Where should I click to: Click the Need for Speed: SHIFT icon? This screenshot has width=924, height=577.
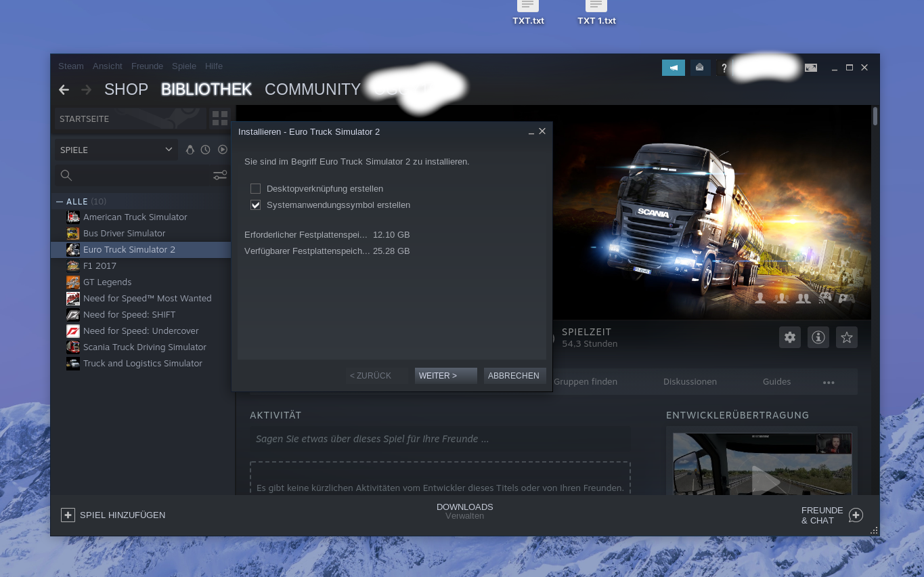[73, 315]
